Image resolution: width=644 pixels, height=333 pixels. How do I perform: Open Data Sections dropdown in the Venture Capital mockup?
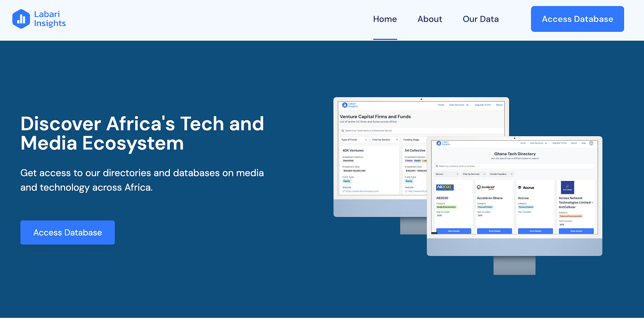459,105
